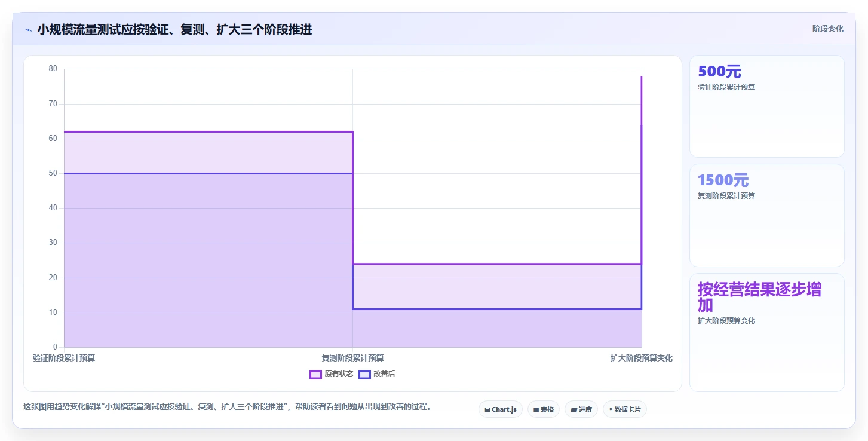Click the 复测阶段累计预算 axis label
868x441 pixels.
coord(352,359)
